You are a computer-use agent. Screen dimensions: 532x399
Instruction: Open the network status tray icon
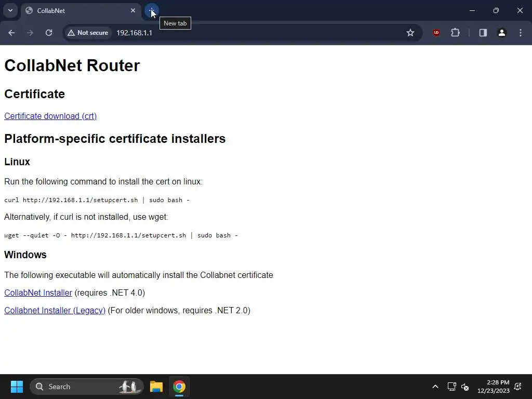click(451, 387)
